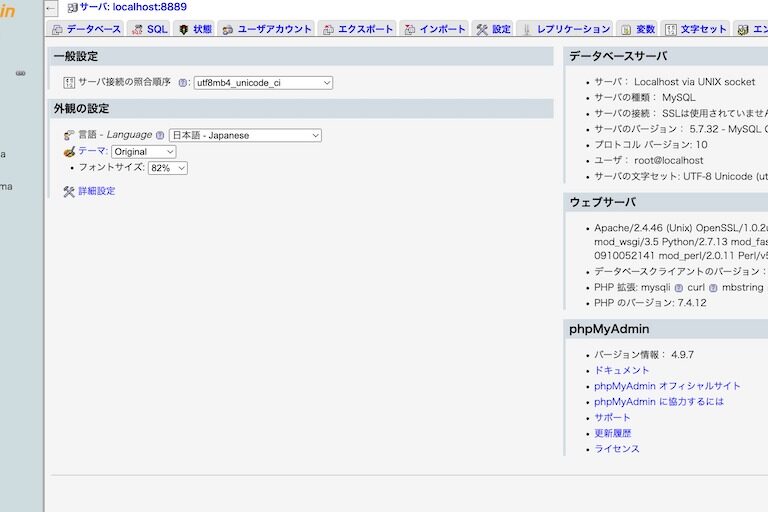Click the export (エクスポート) tab icon

click(x=328, y=30)
